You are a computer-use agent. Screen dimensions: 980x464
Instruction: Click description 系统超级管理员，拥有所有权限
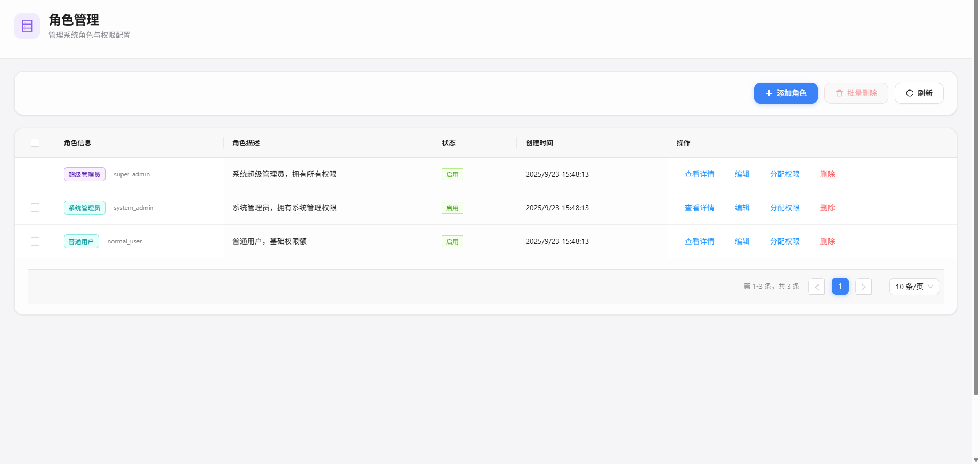click(285, 174)
